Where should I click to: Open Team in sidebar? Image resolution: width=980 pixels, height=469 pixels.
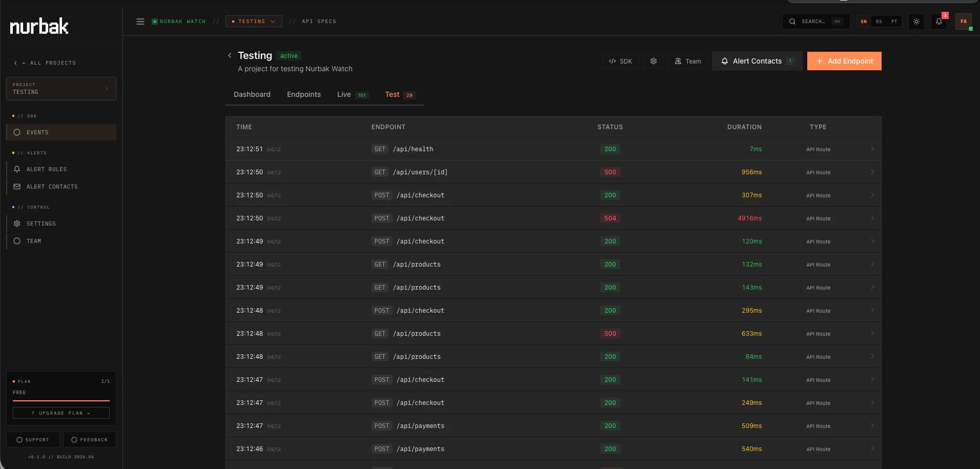[x=62, y=241]
